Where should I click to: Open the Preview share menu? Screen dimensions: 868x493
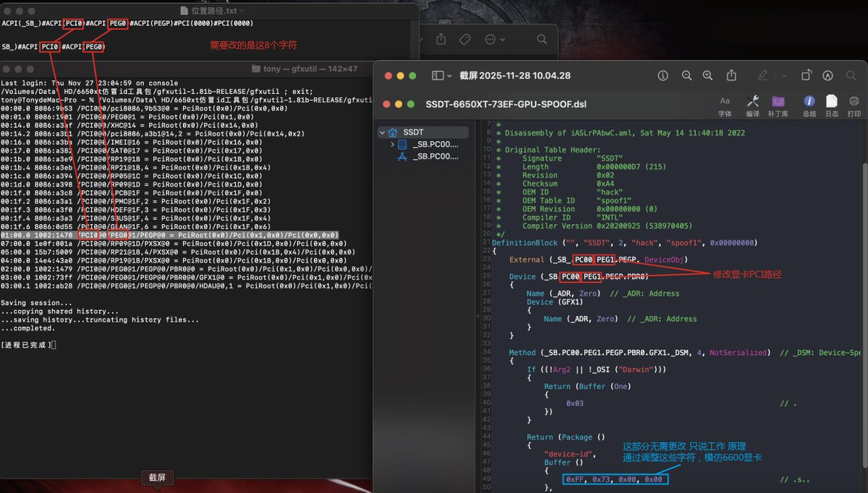pos(731,75)
